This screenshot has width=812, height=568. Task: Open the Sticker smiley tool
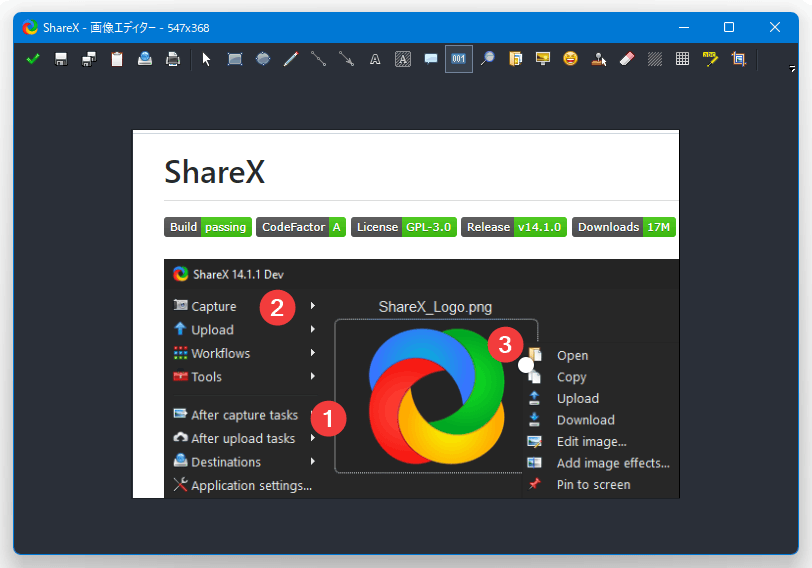571,59
